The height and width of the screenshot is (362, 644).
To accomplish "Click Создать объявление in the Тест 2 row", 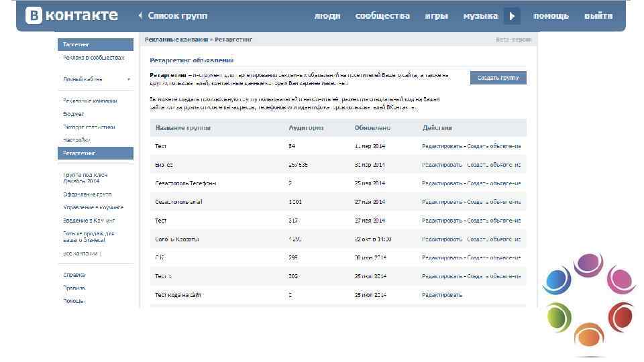I will [x=494, y=276].
